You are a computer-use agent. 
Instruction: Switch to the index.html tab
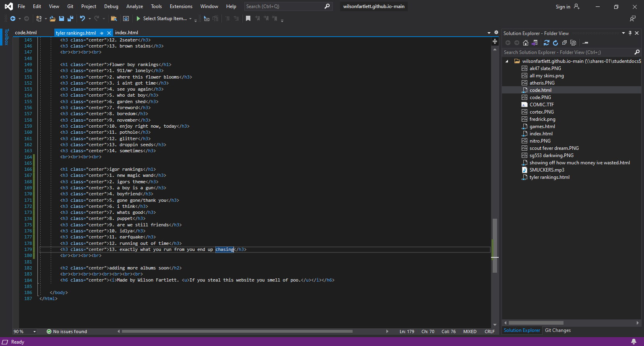126,33
